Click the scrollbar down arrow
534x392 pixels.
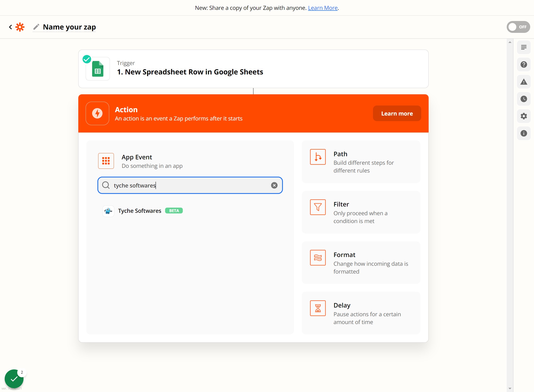[510, 388]
